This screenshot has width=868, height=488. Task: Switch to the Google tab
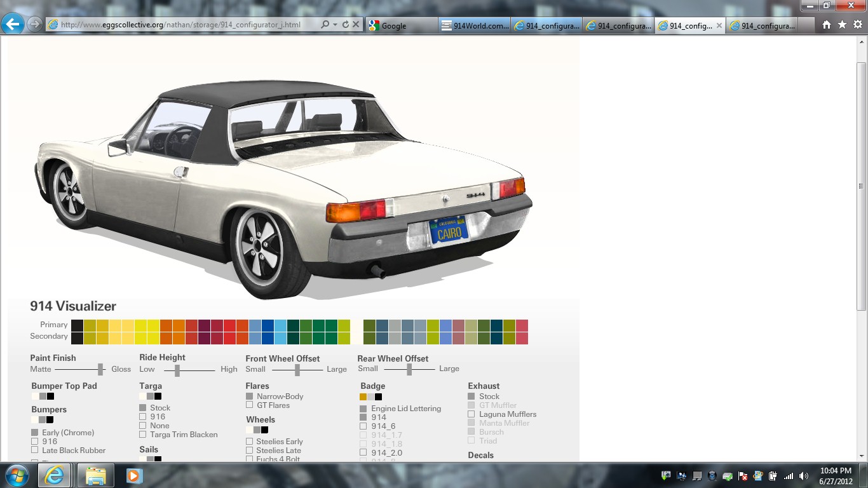click(x=400, y=25)
